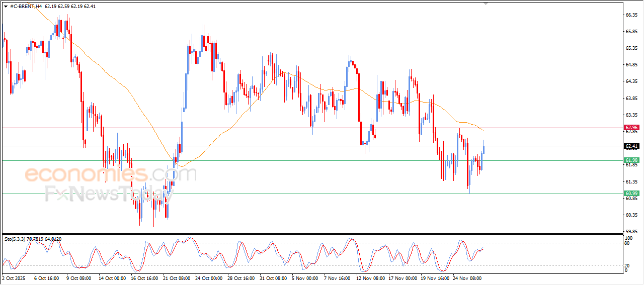Click the 64.35 price axis value

pyautogui.click(x=631, y=81)
